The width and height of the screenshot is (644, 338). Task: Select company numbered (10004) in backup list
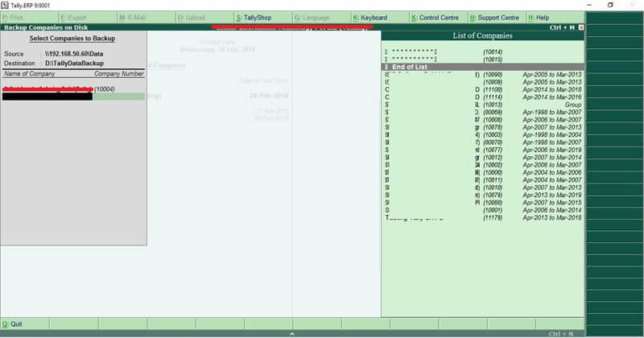pos(73,89)
